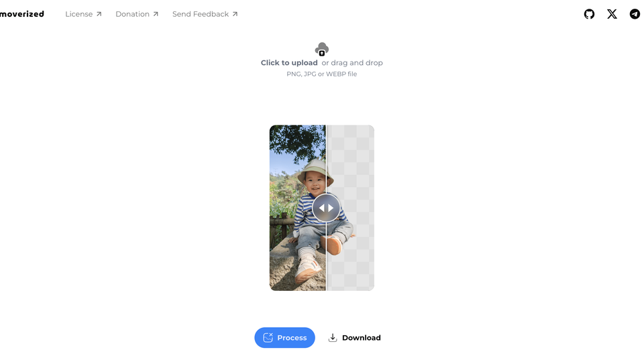Click the arrow next to Send Feedback
Viewport: 644px width, 362px height.
(235, 14)
